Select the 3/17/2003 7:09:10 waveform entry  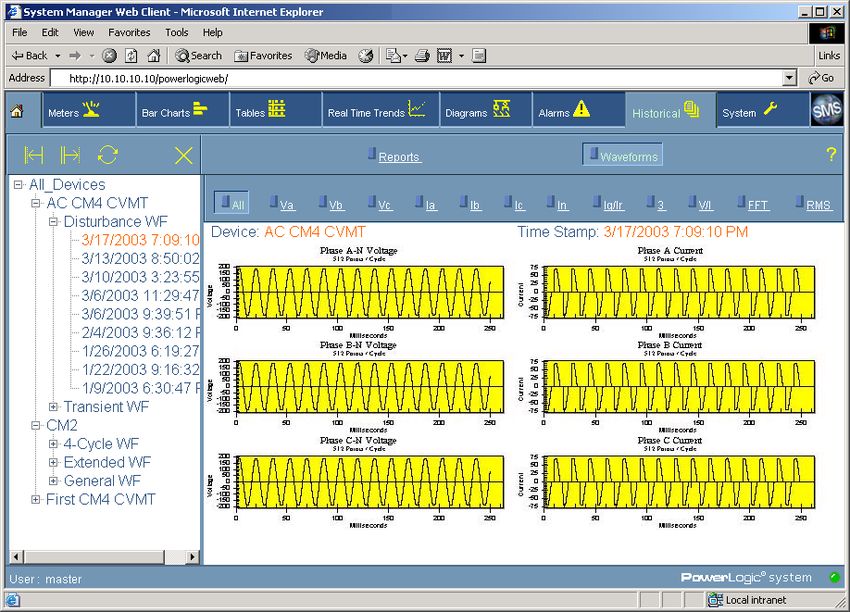click(x=140, y=240)
